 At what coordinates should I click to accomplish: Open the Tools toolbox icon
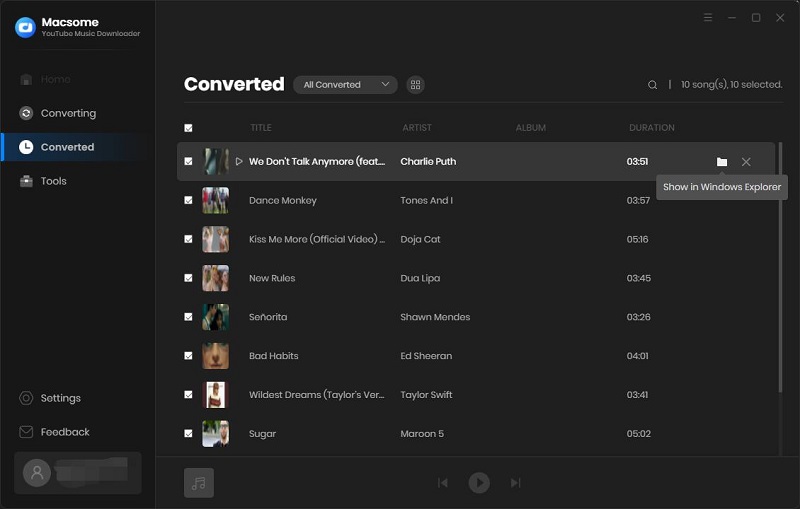coord(26,181)
